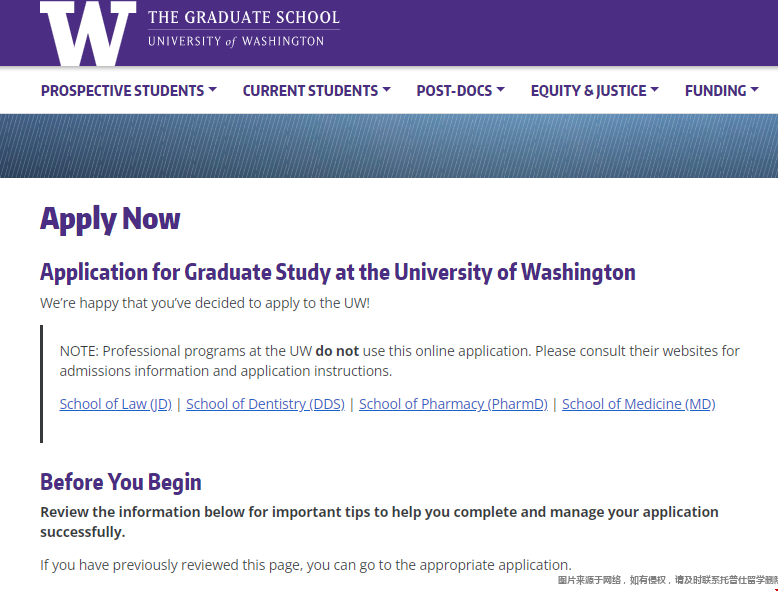Expand the arrow beside Current Students
The width and height of the screenshot is (778, 591).
click(387, 90)
